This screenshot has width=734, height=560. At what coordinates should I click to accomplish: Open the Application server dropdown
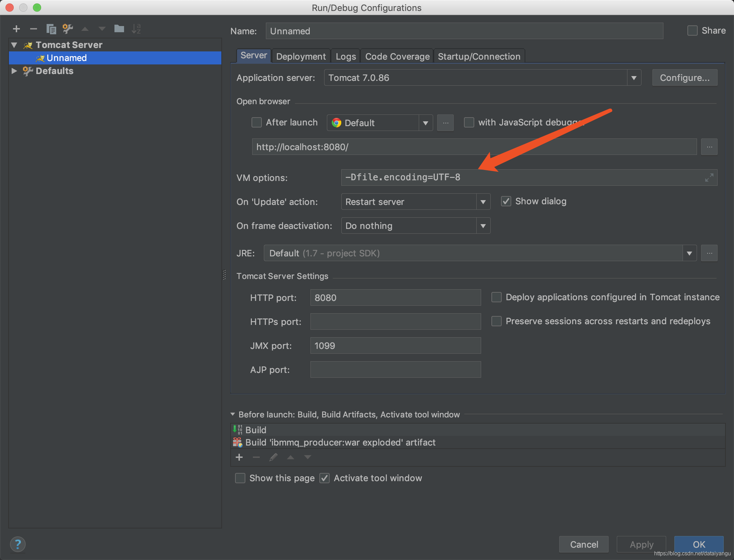click(x=634, y=78)
